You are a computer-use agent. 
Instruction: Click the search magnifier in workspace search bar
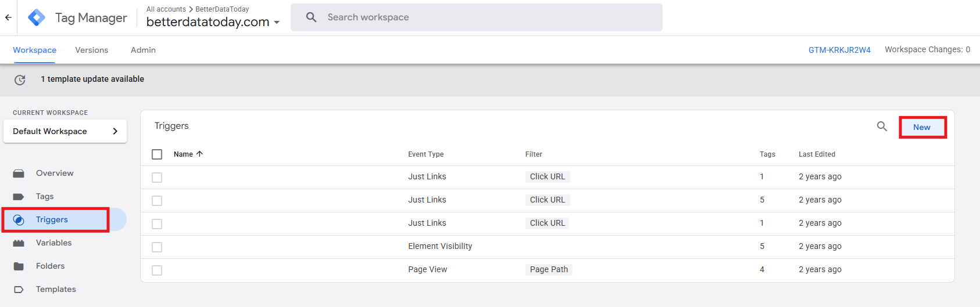312,17
